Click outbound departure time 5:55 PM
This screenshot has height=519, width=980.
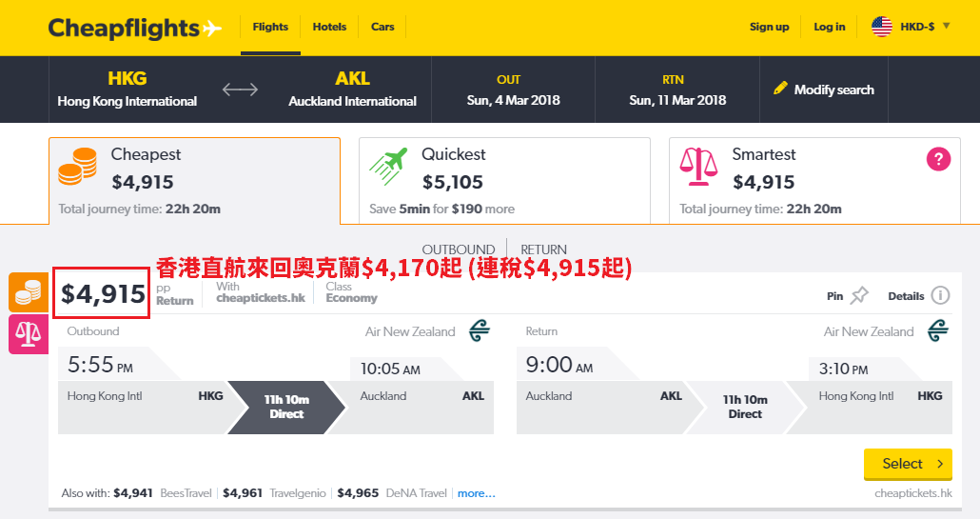[x=100, y=365]
